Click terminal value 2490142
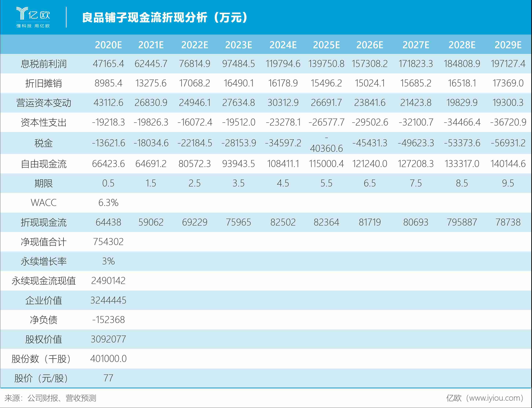The image size is (532, 408). pos(108,281)
